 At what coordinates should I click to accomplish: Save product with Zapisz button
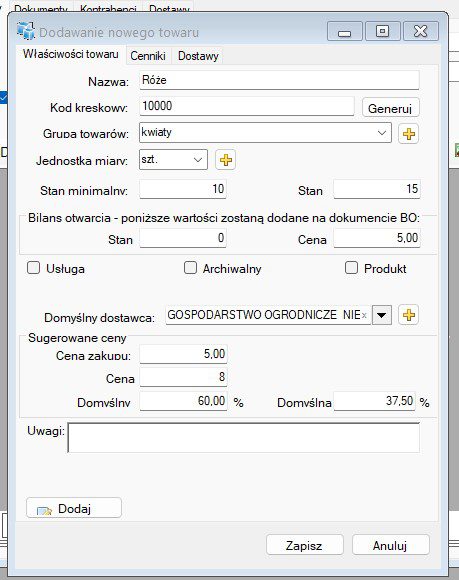pyautogui.click(x=304, y=545)
